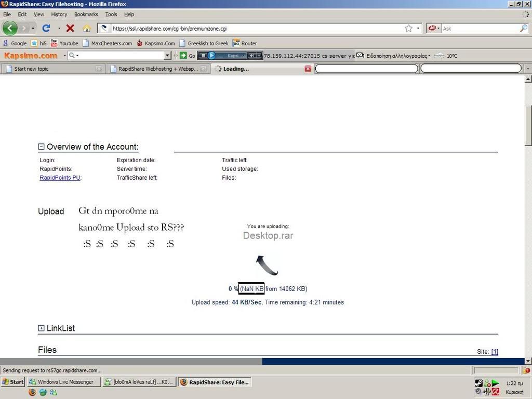Screen dimensions: 532x399
Task: Open Windows Live Messenger from the taskbar
Action: (63, 382)
